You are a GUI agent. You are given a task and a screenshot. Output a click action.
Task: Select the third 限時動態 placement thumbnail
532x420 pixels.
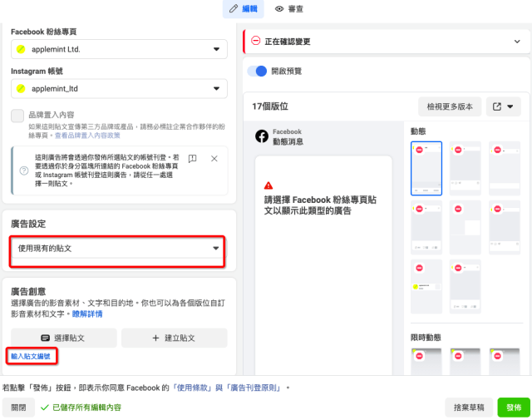pyautogui.click(x=505, y=362)
